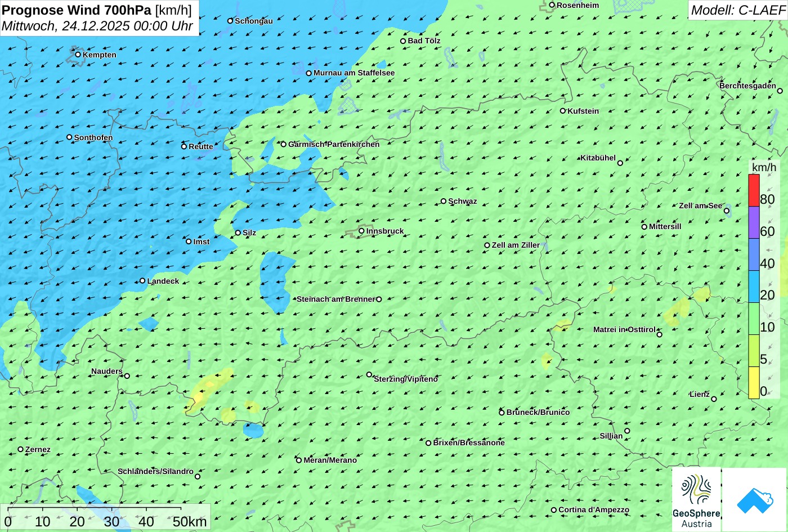Click the blue cloud logo icon
The image size is (788, 532).
click(754, 499)
